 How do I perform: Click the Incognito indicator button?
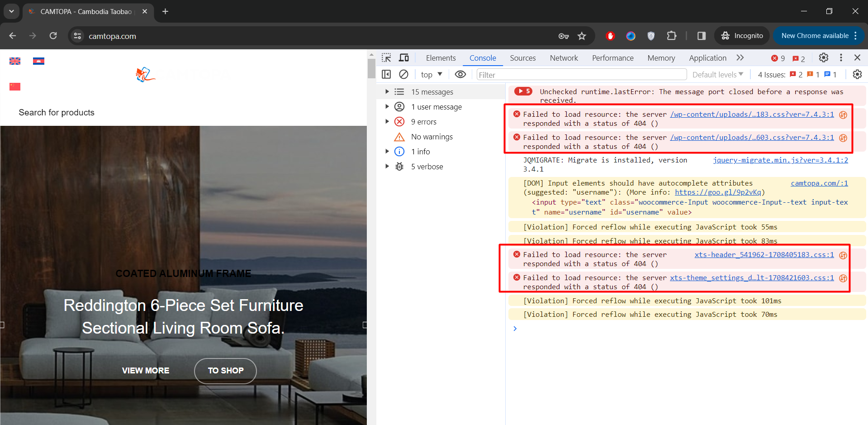[x=742, y=36]
